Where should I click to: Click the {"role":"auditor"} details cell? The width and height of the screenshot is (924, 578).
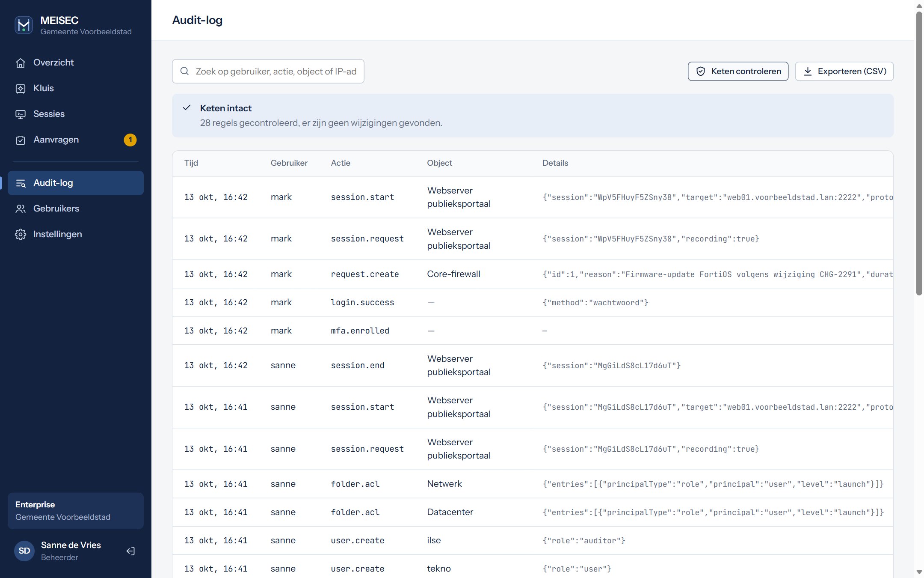point(583,541)
